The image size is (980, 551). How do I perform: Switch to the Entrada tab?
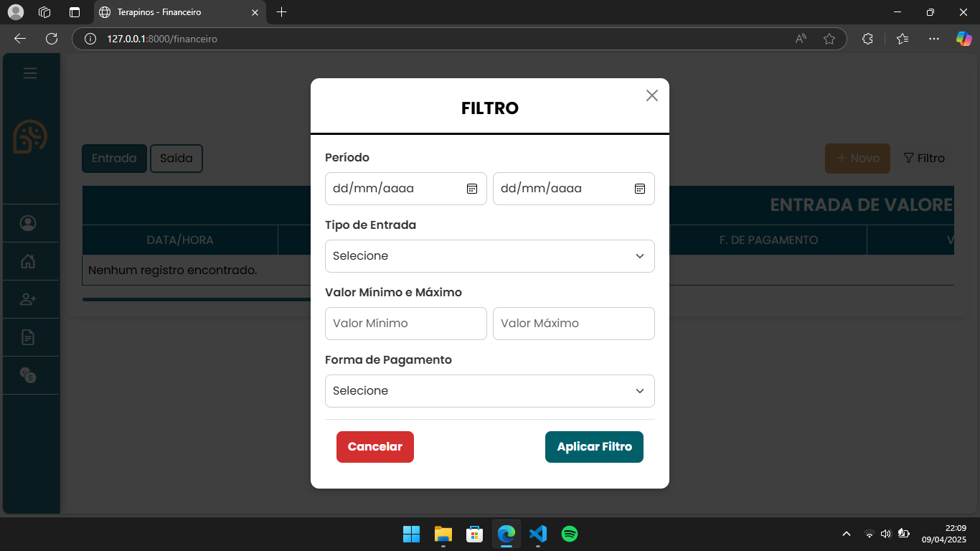[114, 159]
